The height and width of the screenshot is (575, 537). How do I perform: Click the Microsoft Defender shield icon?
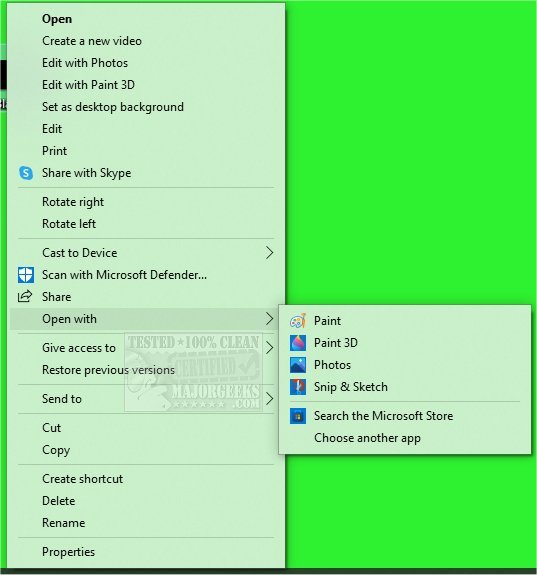26,275
